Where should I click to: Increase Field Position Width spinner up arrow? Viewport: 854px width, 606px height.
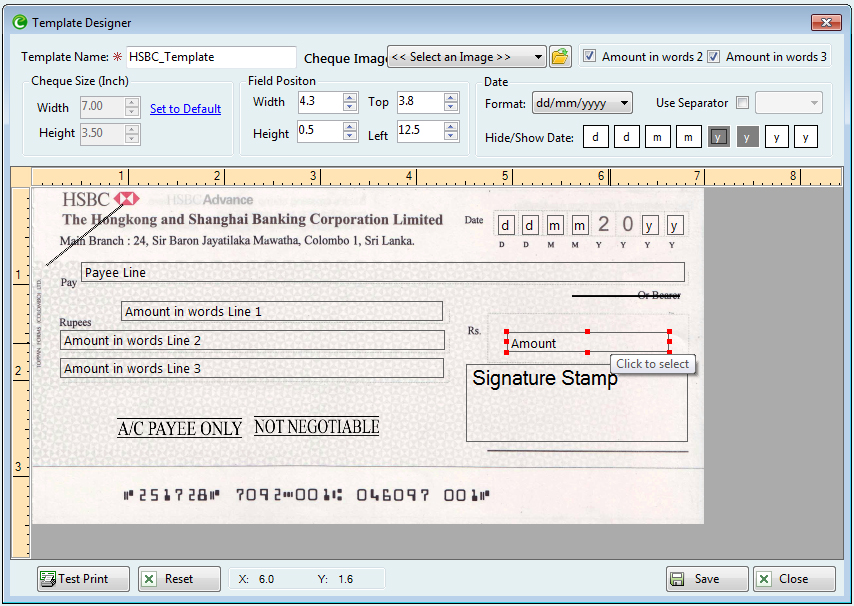(x=350, y=97)
